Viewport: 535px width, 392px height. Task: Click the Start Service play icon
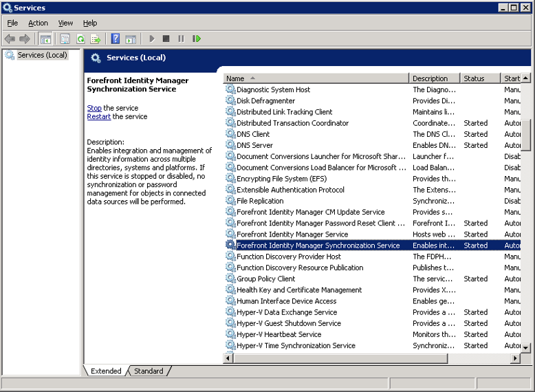152,39
